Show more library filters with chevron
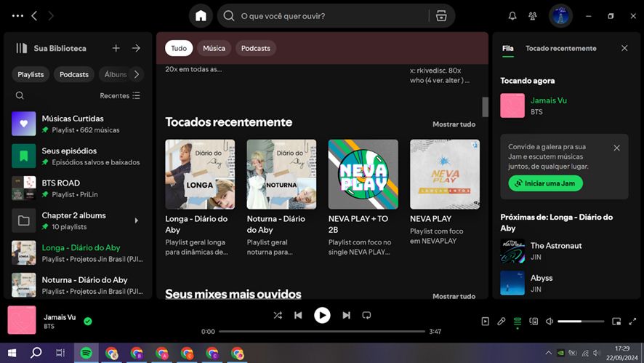The width and height of the screenshot is (644, 363). pos(137,74)
